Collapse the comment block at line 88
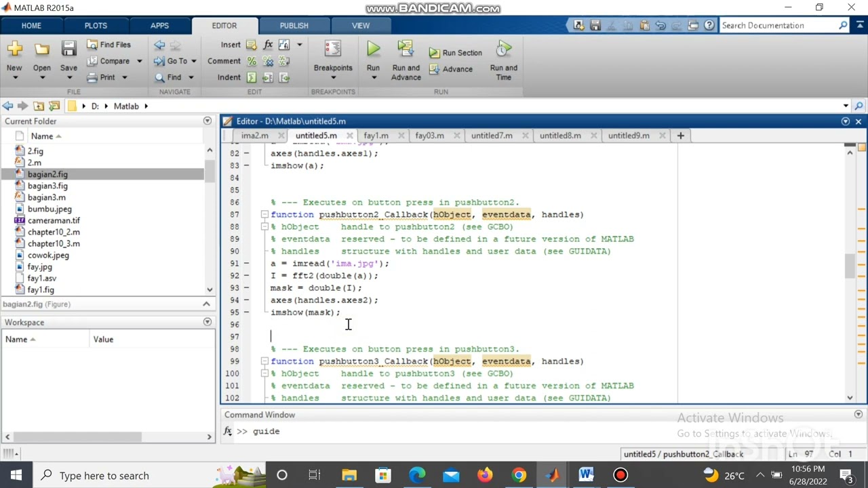The image size is (868, 488). (x=265, y=227)
